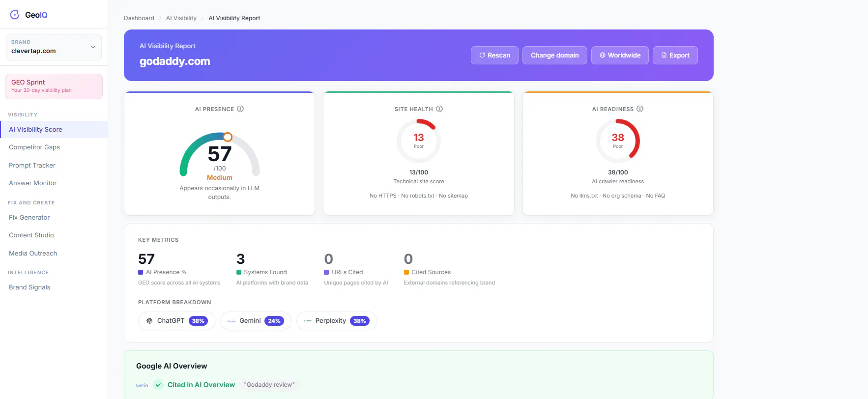Click the "Godaddy review" query tag
The width and height of the screenshot is (868, 399).
(x=269, y=385)
